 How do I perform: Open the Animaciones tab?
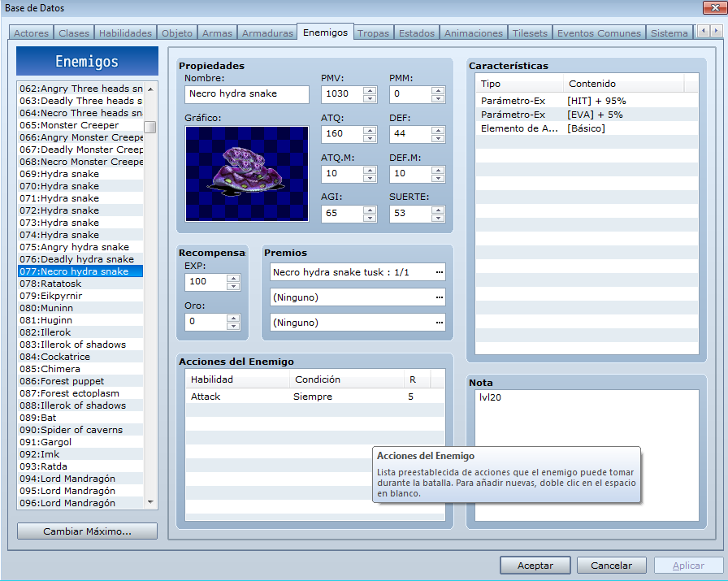[474, 33]
